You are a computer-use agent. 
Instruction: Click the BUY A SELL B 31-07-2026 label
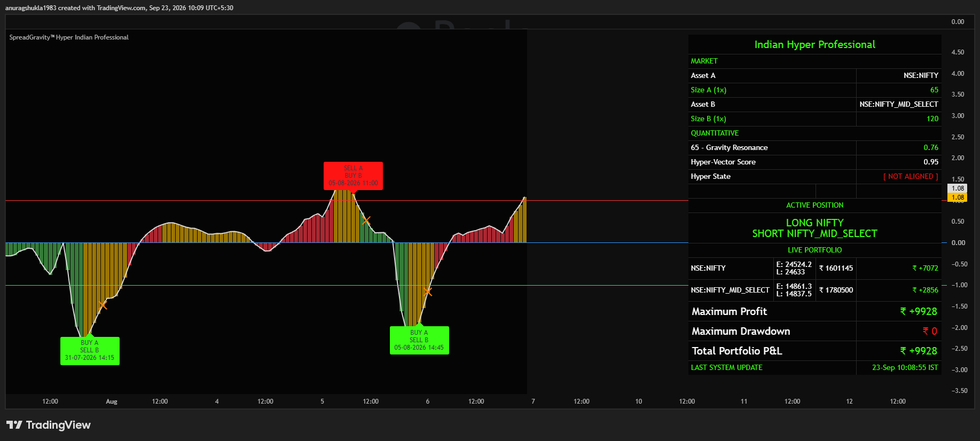tap(90, 351)
